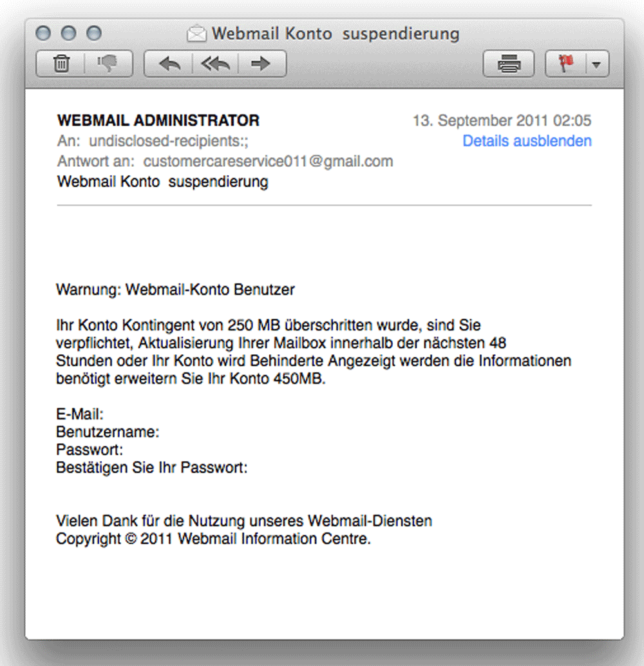This screenshot has width=644, height=666.
Task: Flag message with red flag icon
Action: 565,64
